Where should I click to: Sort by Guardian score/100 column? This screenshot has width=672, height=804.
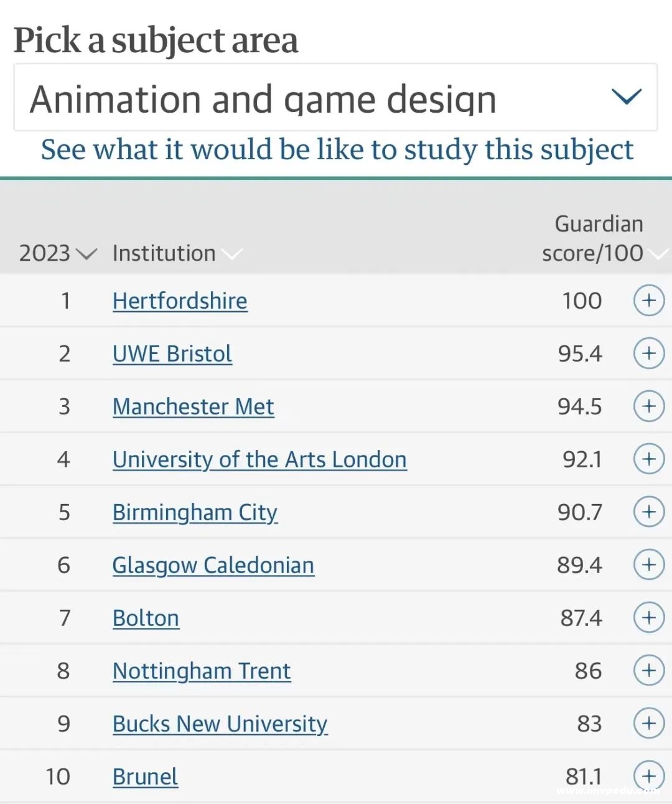pos(604,238)
